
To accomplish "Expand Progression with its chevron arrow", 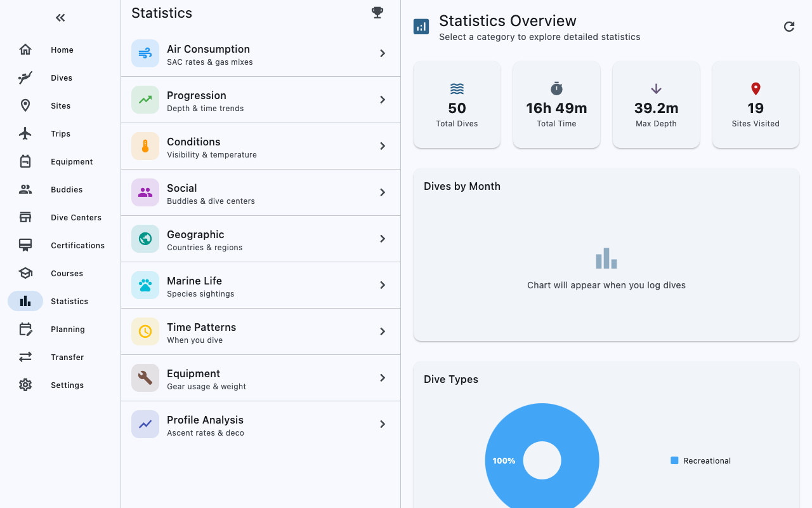I will (383, 100).
